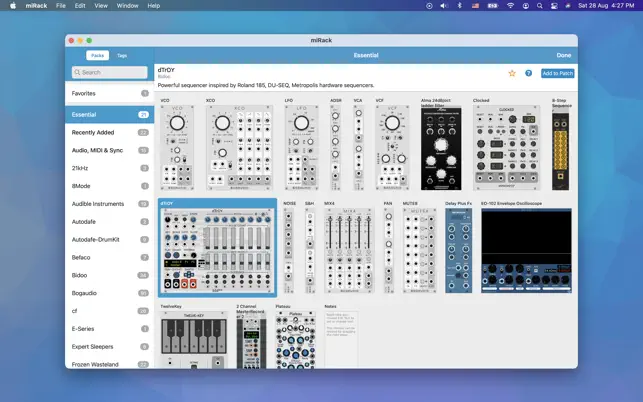Open the Expert Sleepers pack

point(109,347)
